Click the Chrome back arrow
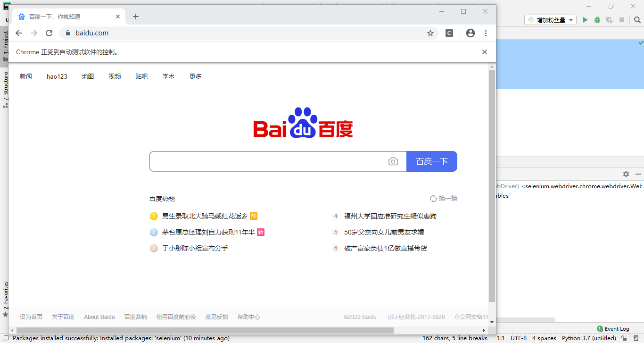The image size is (644, 343). point(19,33)
